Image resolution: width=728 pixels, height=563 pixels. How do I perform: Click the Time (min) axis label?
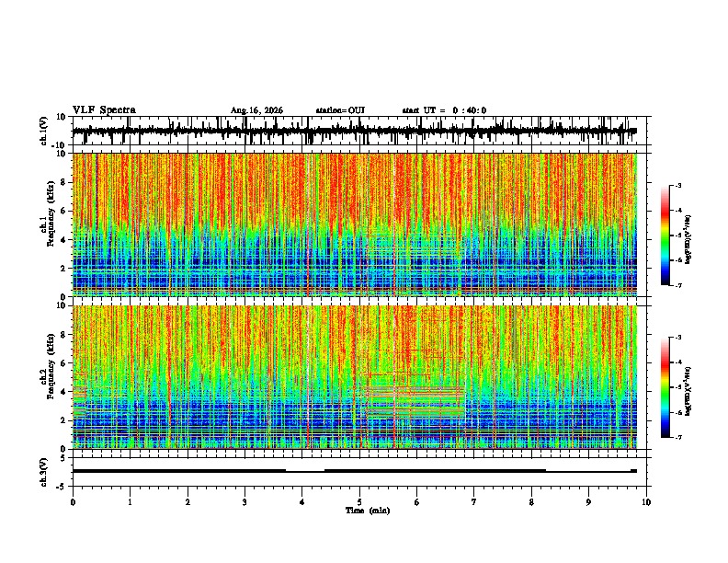click(x=368, y=511)
